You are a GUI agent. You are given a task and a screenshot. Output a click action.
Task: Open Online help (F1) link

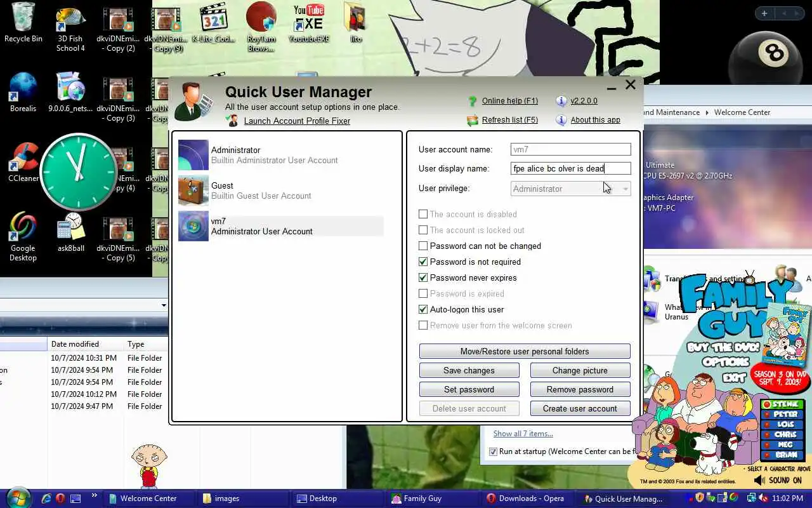[509, 100]
